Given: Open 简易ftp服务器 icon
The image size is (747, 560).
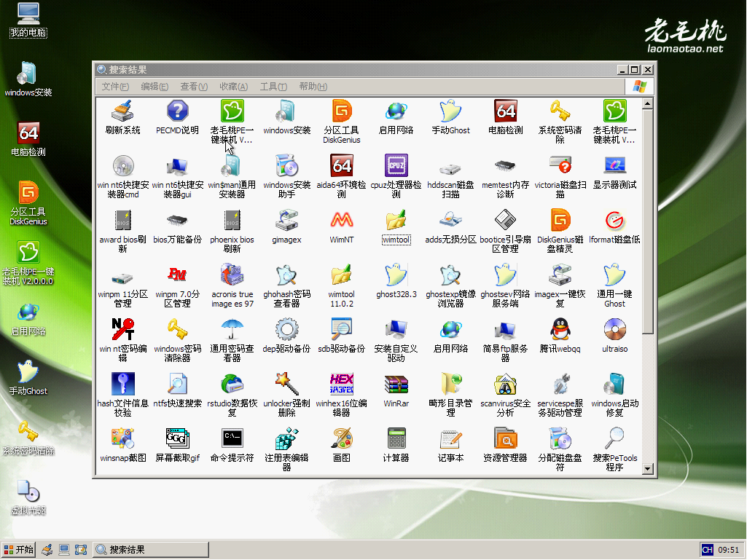Looking at the screenshot, I should (x=506, y=329).
